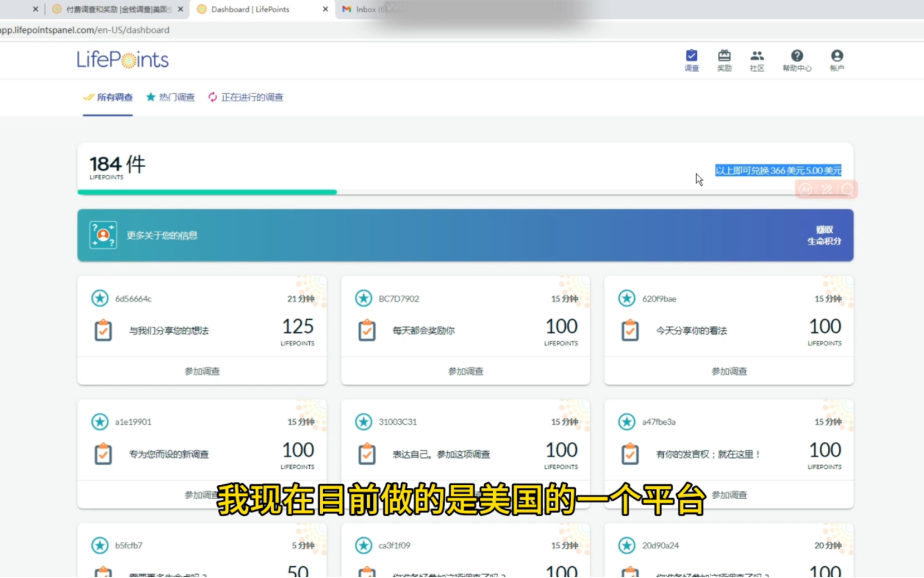Click the clipboard icon on 表达自己 card
The height and width of the screenshot is (578, 924).
[367, 454]
